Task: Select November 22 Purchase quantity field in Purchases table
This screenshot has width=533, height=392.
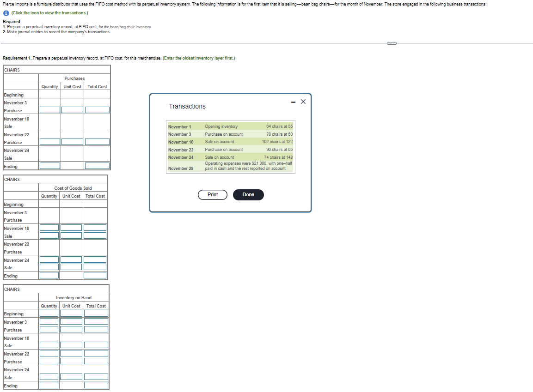Action: pyautogui.click(x=50, y=142)
